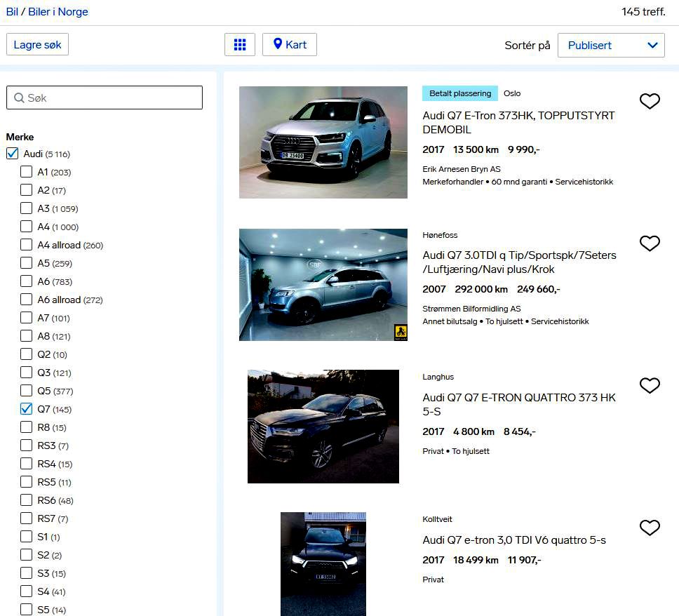Tick the Q5 model checkbox
The height and width of the screenshot is (616, 679).
(27, 391)
